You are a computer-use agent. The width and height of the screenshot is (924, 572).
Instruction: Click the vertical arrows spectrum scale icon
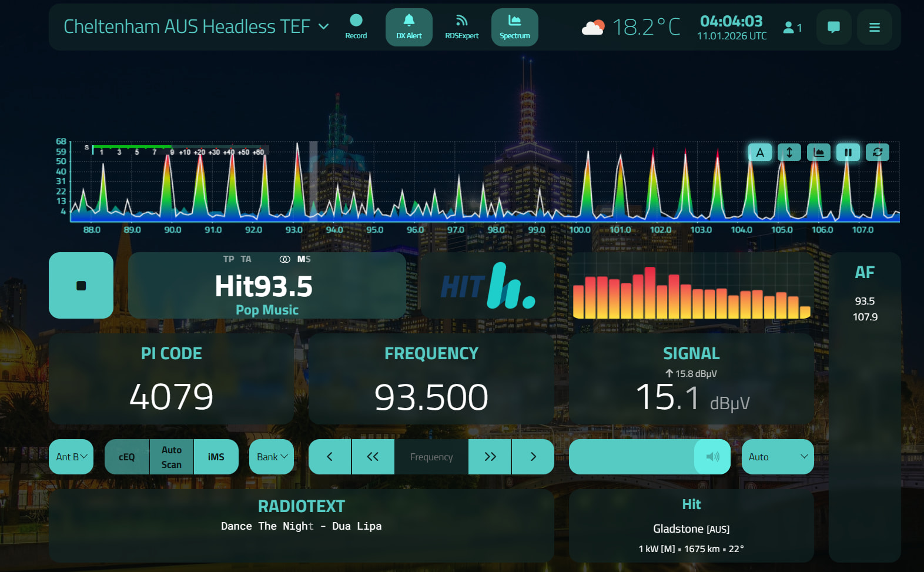(789, 152)
